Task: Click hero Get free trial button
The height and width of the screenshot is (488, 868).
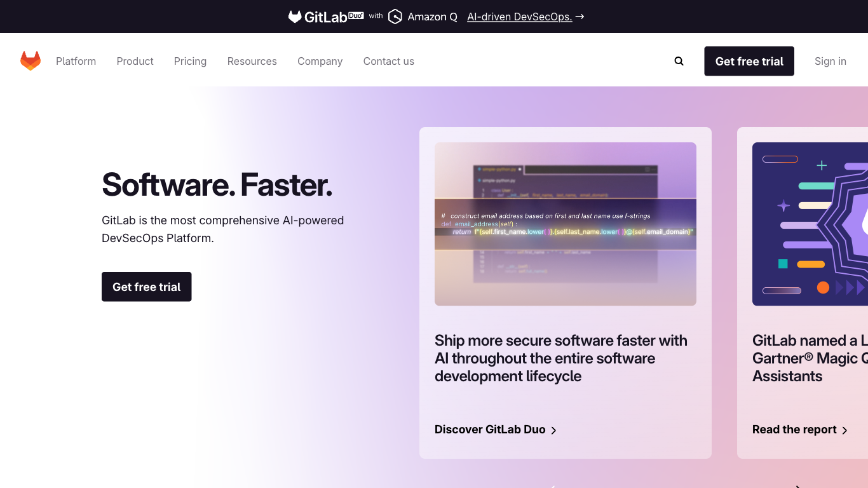Action: (x=146, y=287)
